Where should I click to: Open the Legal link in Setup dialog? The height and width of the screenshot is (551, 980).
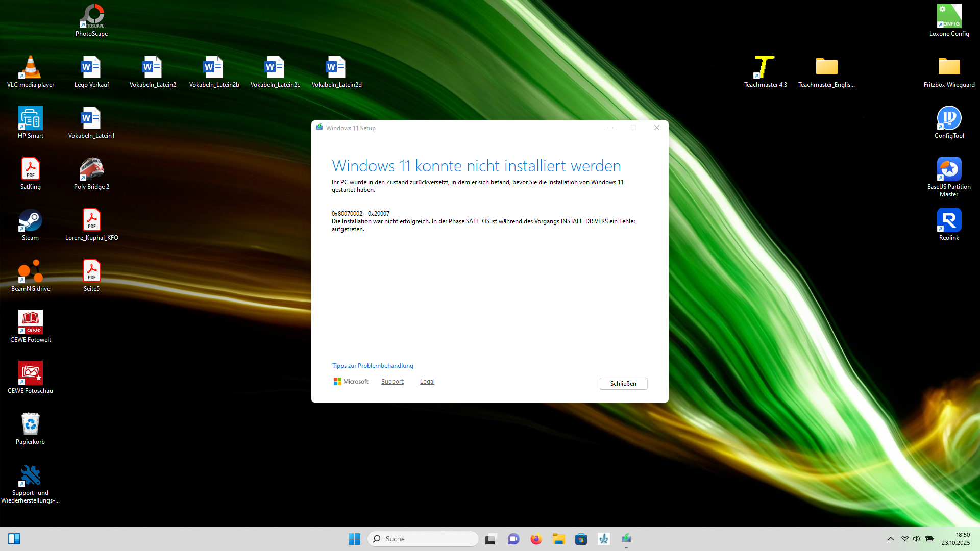click(427, 382)
